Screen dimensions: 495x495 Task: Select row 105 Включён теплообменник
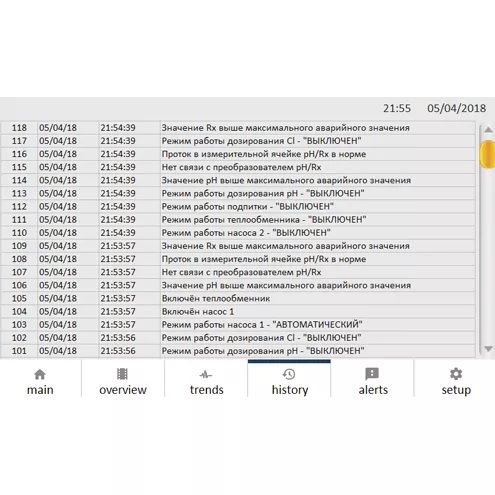(238, 298)
